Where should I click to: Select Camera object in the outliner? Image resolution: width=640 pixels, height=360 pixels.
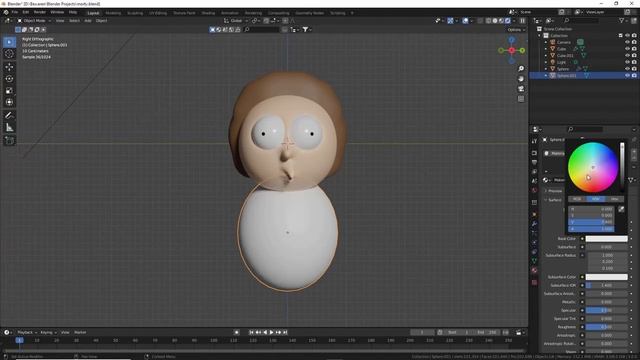pyautogui.click(x=564, y=42)
